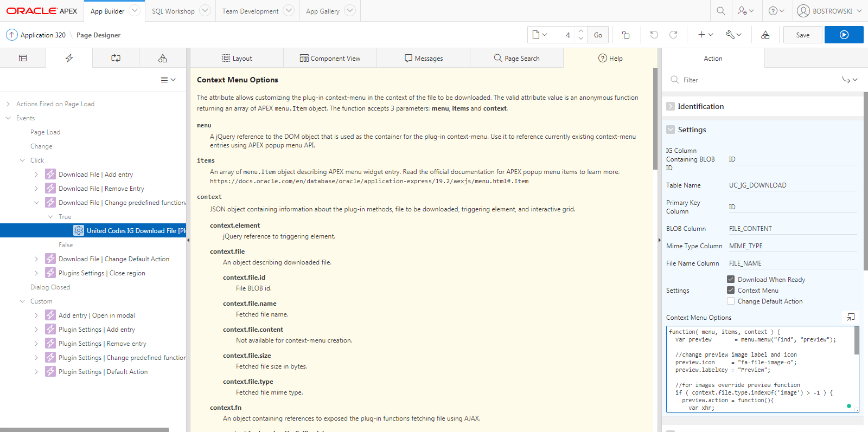Collapse the Settings section
Image resolution: width=868 pixels, height=432 pixels.
671,130
